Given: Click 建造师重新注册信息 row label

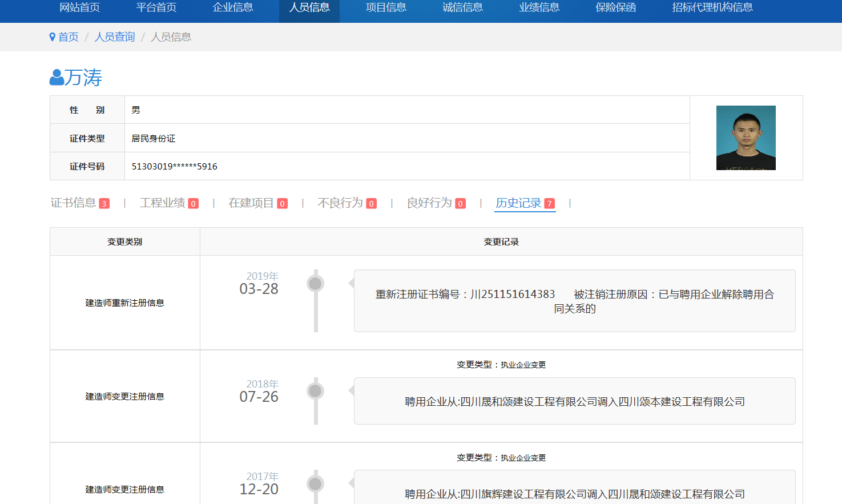Looking at the screenshot, I should pos(124,303).
